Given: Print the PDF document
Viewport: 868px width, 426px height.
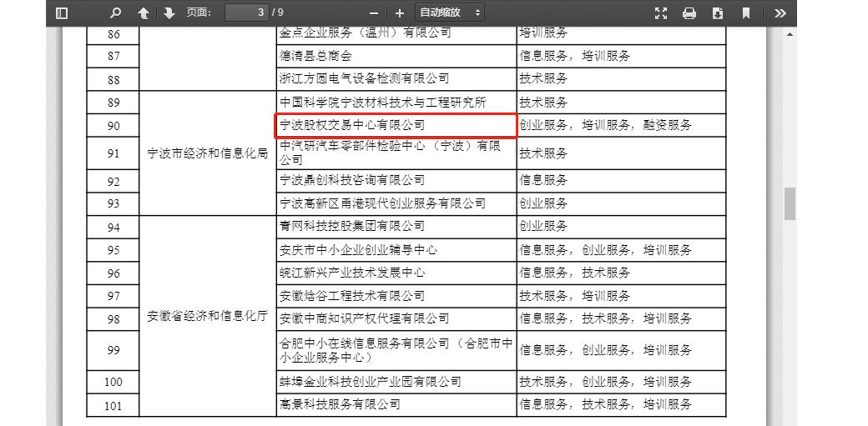Looking at the screenshot, I should point(689,13).
